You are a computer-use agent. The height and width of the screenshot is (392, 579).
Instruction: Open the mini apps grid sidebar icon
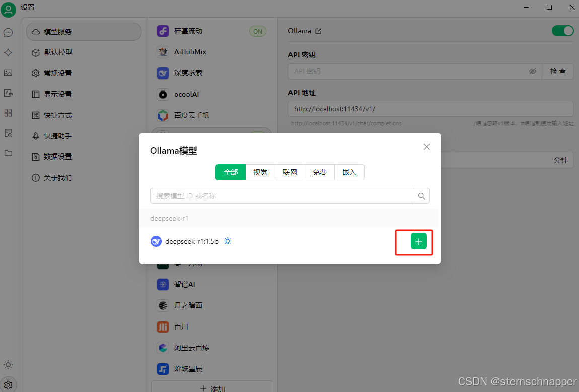pos(8,113)
